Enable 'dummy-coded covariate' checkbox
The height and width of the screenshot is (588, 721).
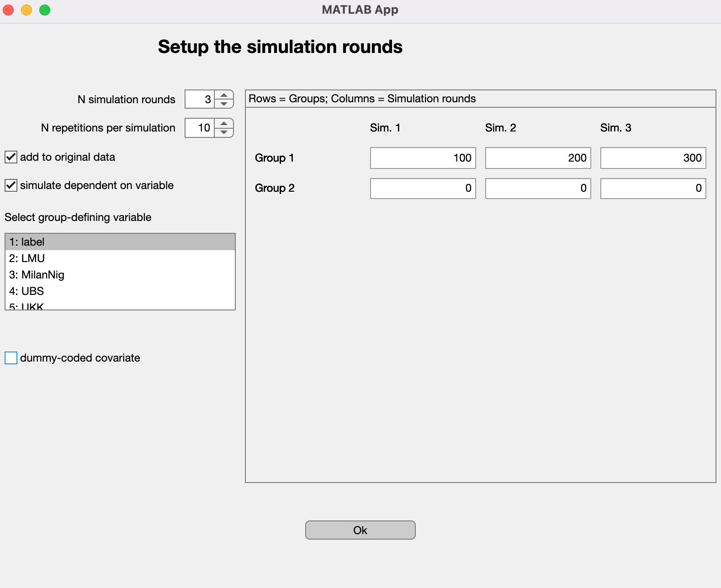pos(11,358)
